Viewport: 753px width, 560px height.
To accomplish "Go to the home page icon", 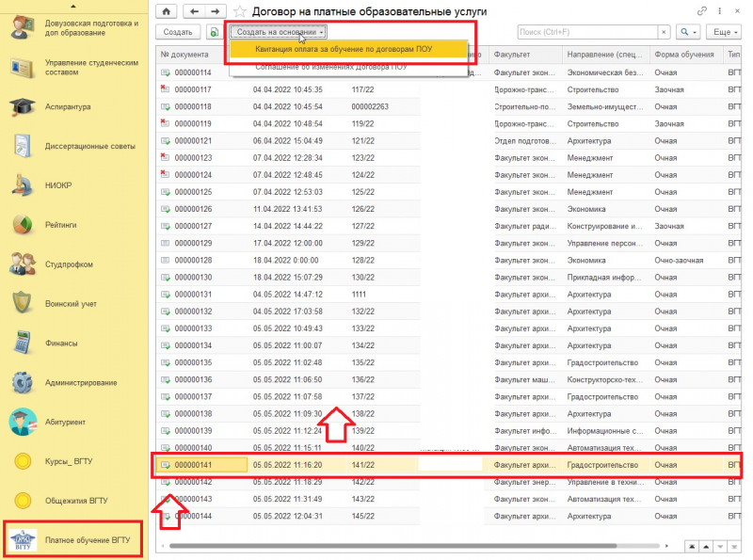I will pyautogui.click(x=167, y=11).
